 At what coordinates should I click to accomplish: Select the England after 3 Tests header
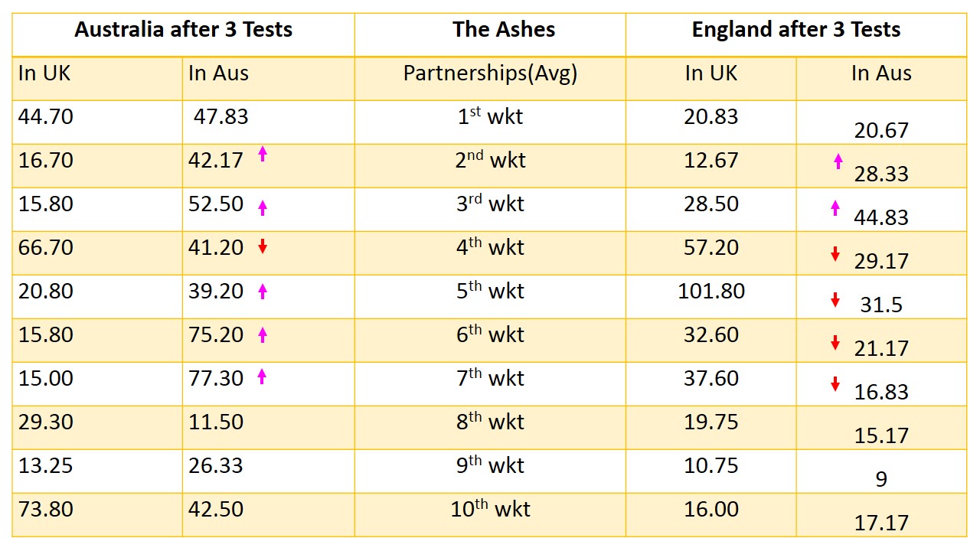click(796, 30)
